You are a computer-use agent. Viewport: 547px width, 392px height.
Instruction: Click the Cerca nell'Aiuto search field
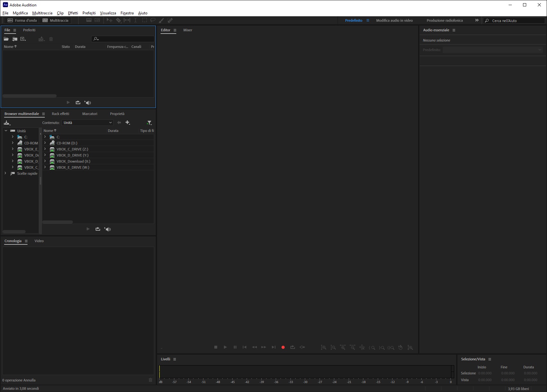pos(514,20)
